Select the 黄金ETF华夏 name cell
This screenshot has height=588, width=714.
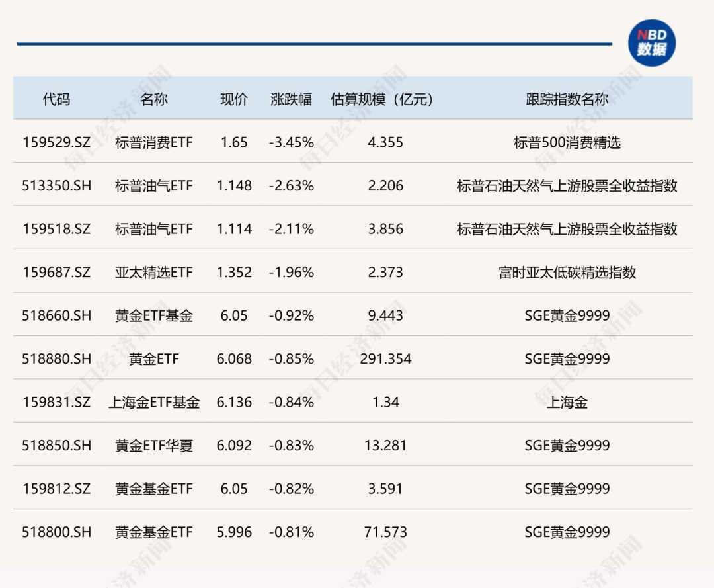[154, 446]
